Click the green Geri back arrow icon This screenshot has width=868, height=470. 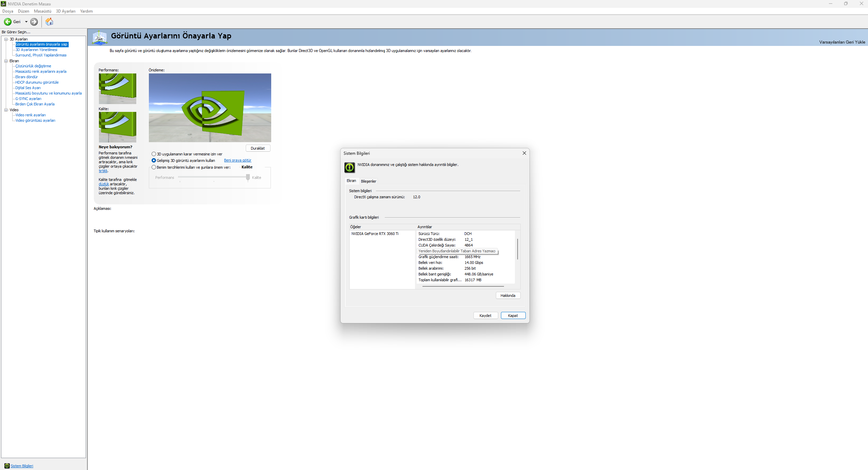point(7,22)
